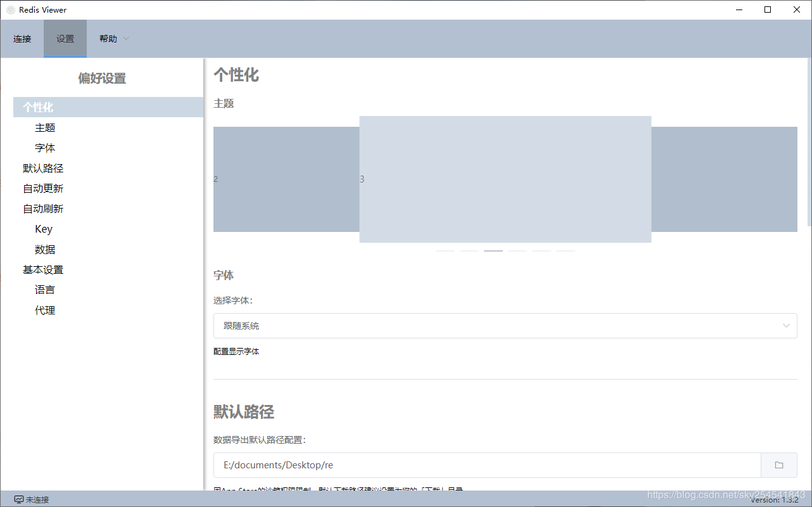Click the last carousel indicator dash

pyautogui.click(x=566, y=251)
